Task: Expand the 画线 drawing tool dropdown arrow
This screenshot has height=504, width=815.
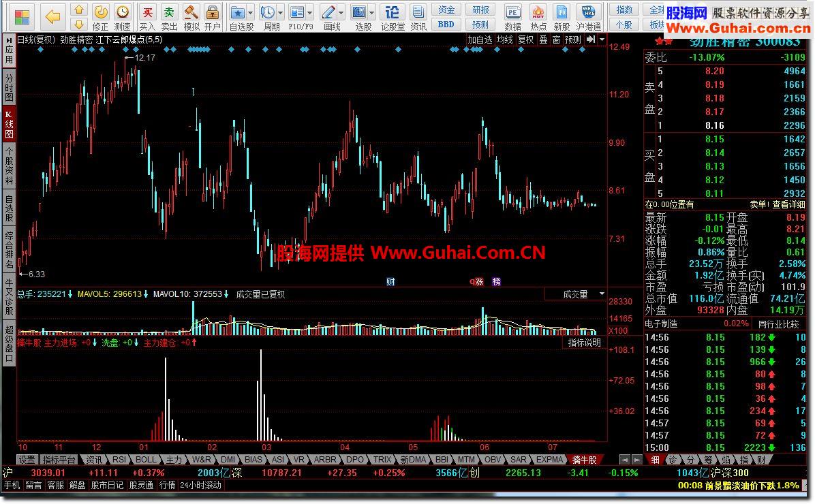Action: 341,12
